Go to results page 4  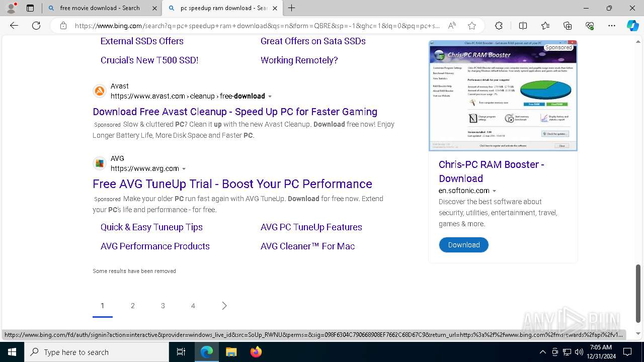point(193,306)
